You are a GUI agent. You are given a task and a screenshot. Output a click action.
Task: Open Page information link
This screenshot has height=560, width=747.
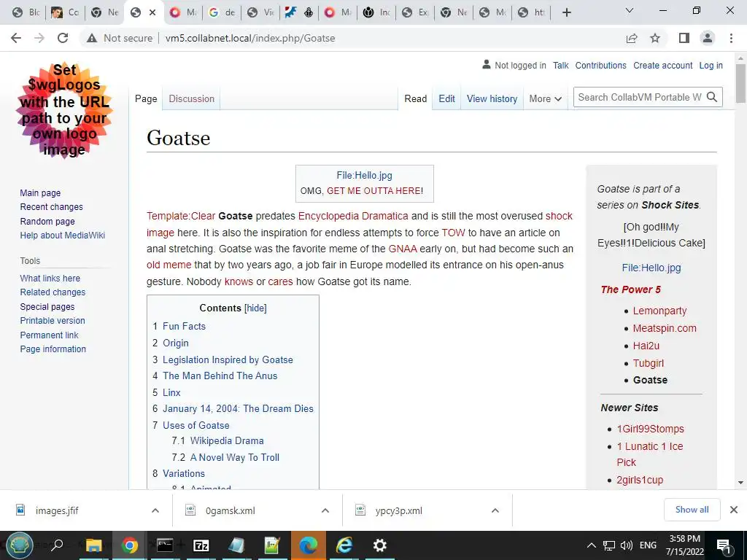point(53,349)
